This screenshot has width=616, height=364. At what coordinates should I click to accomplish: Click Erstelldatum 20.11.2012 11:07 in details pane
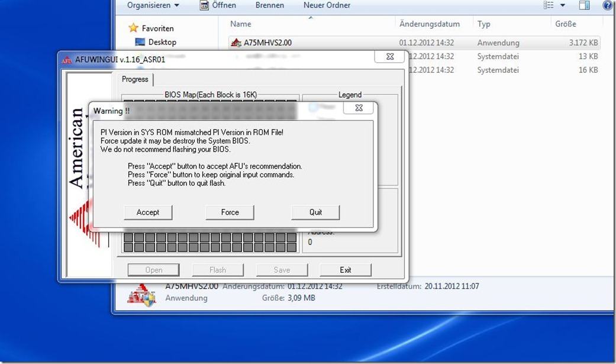tap(428, 286)
